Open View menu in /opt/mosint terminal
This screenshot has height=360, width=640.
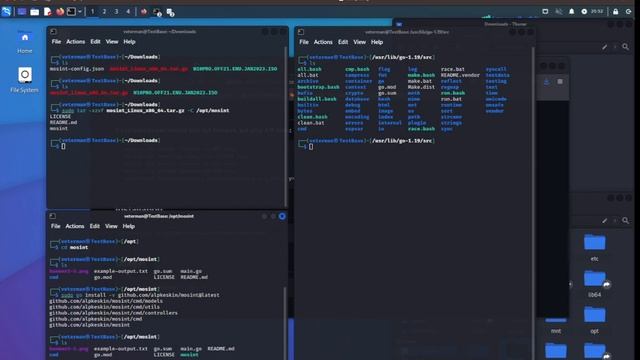tap(111, 226)
